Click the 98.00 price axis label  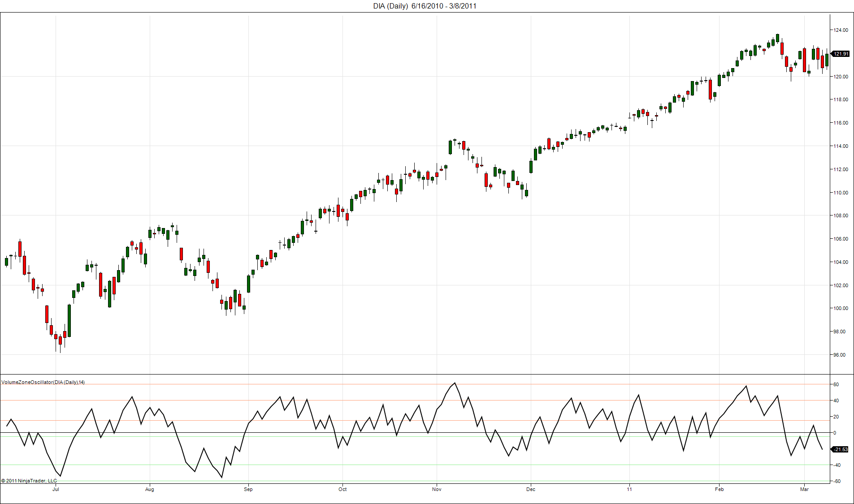840,332
